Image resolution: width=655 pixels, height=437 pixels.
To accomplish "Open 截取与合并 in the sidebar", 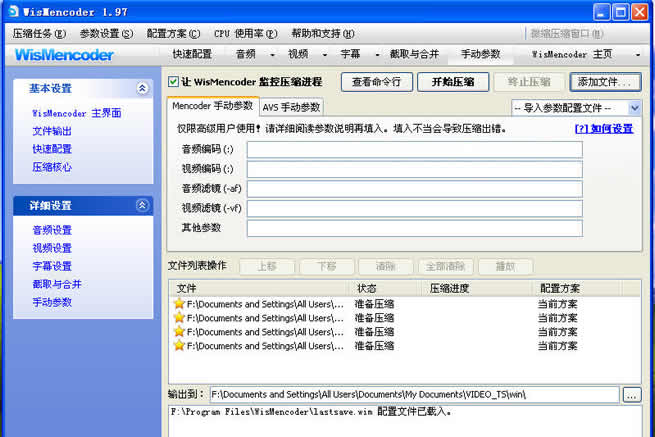I will (57, 284).
